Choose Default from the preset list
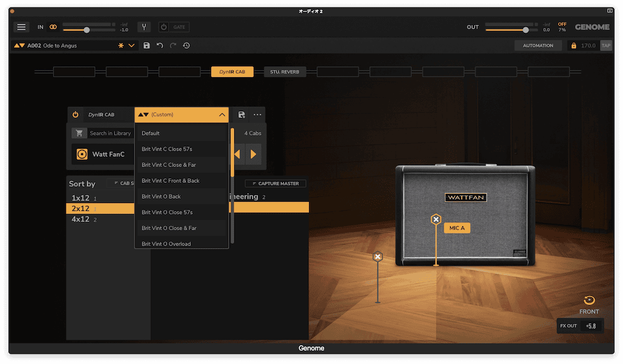 pyautogui.click(x=181, y=133)
